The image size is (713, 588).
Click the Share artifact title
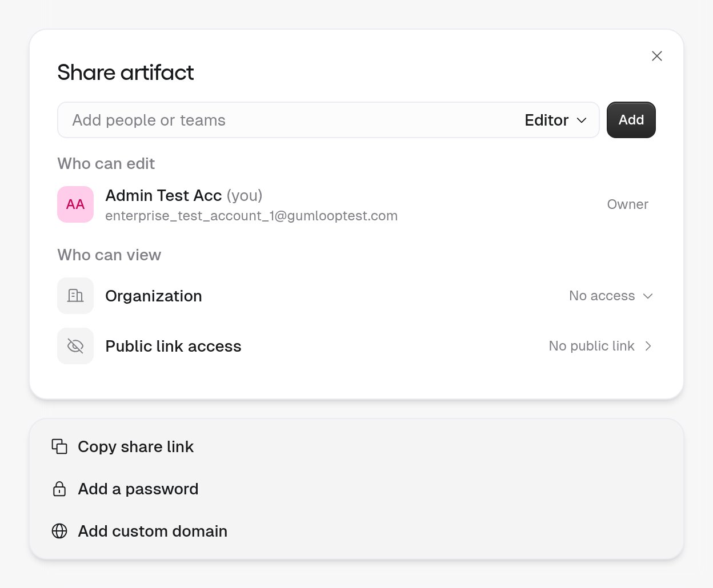126,73
